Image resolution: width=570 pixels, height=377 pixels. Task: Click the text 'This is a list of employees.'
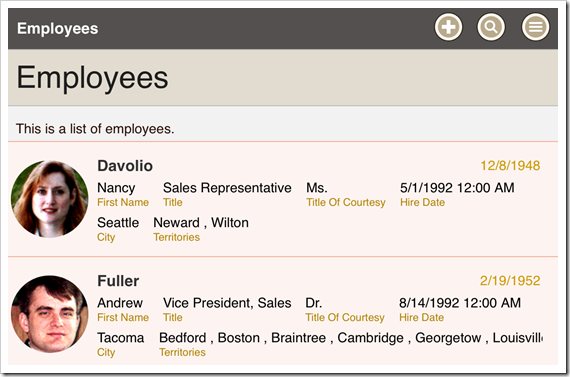95,129
